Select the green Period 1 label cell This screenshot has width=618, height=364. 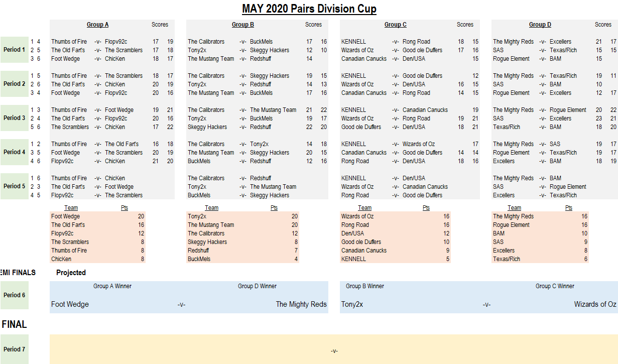pyautogui.click(x=14, y=50)
